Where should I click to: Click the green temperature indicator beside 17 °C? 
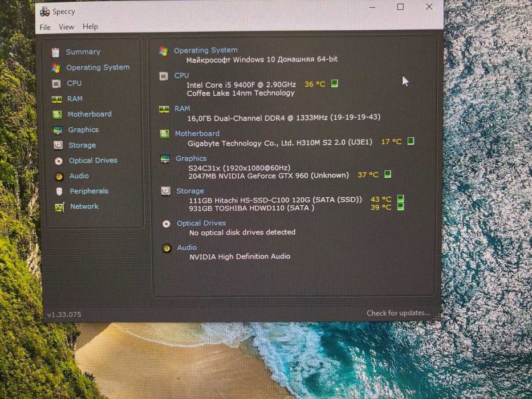click(x=411, y=141)
